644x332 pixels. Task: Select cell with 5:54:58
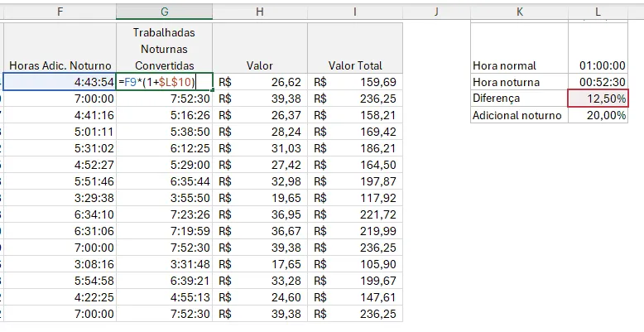60,281
